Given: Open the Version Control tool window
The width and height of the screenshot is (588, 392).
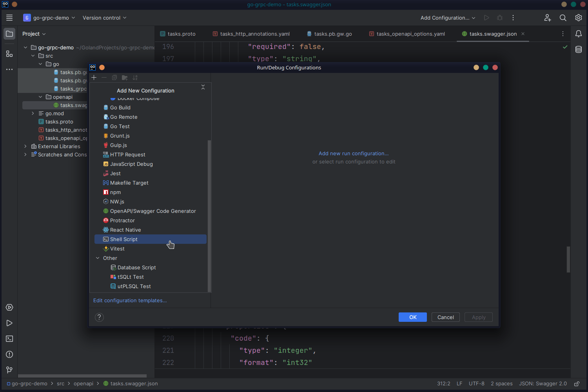Looking at the screenshot, I should (x=9, y=370).
